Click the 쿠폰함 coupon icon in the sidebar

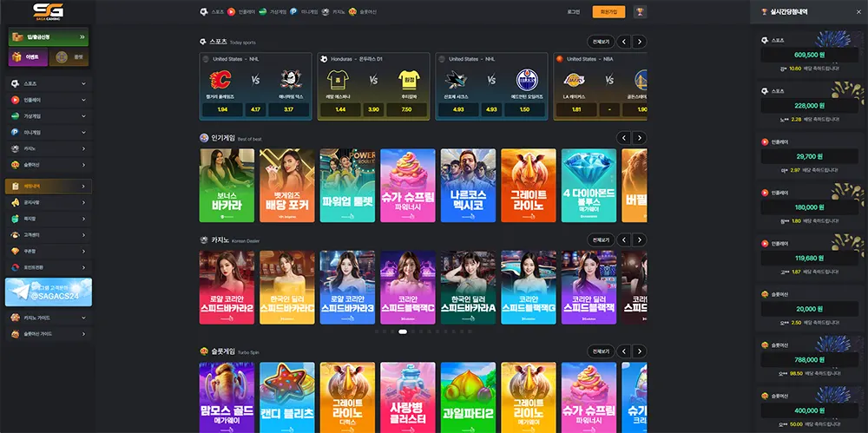click(x=15, y=251)
